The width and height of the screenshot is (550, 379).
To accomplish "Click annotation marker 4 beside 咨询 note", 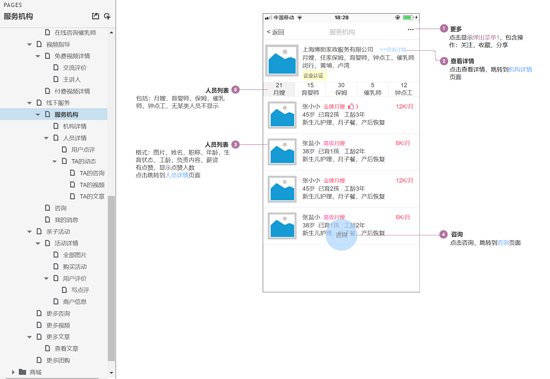I will (443, 234).
